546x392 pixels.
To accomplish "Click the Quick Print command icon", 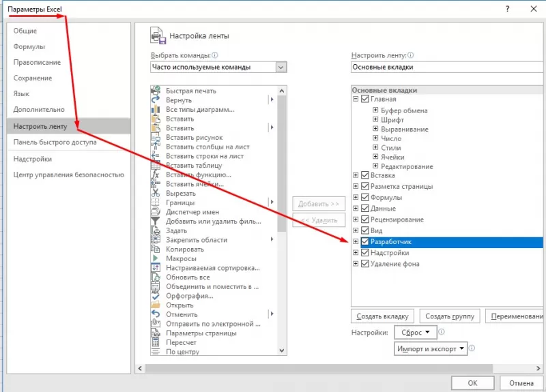I will 156,91.
